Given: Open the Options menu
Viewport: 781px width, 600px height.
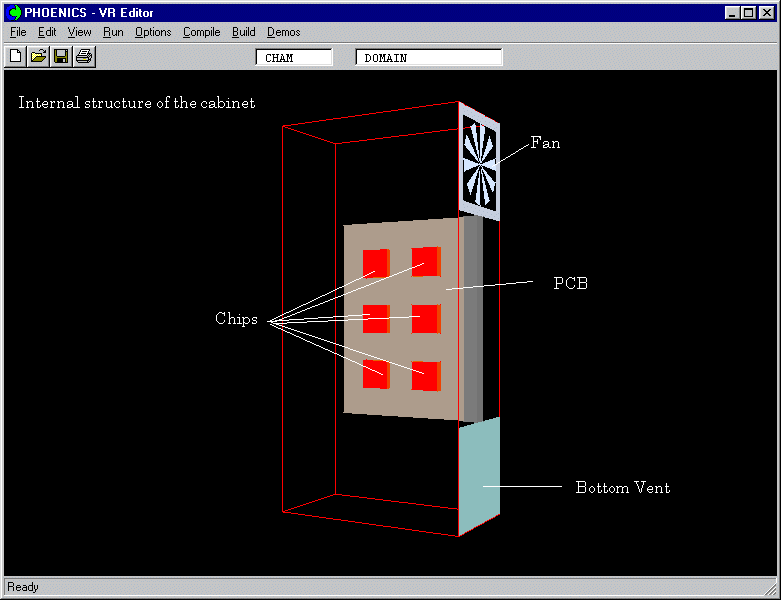Looking at the screenshot, I should (153, 32).
